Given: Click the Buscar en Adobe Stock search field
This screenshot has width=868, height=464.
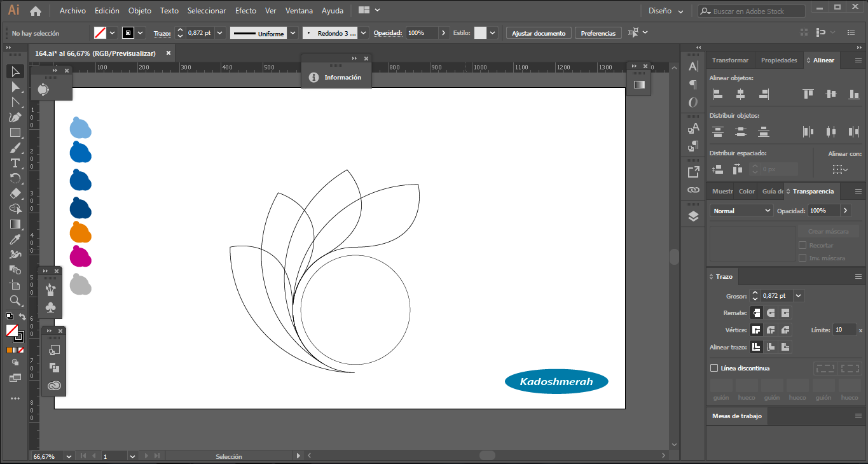Looking at the screenshot, I should click(751, 11).
